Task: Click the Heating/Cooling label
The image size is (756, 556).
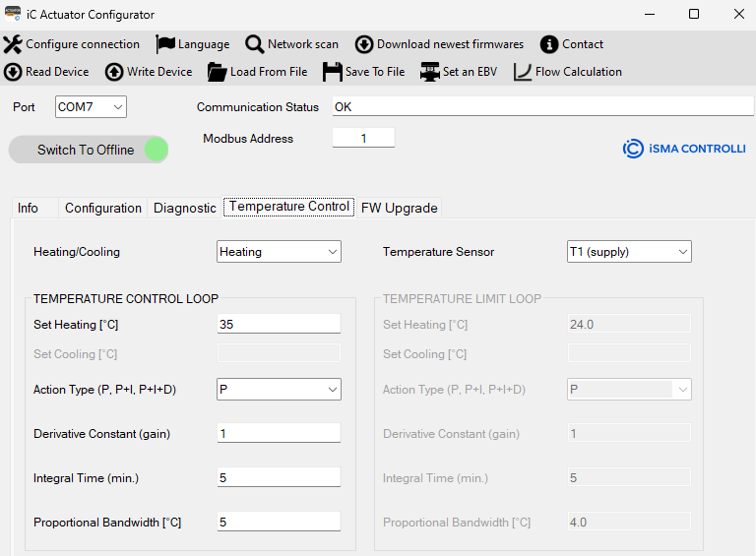Action: pos(77,252)
